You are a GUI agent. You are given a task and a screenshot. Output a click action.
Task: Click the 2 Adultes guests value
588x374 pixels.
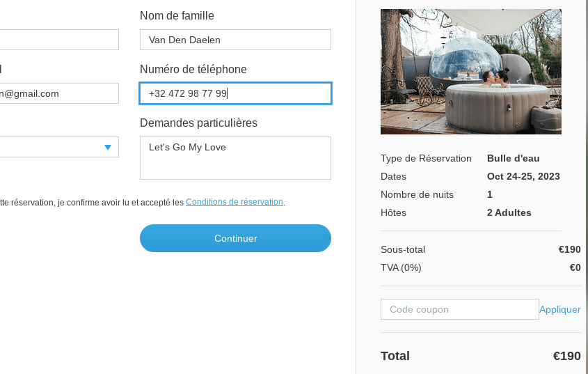coord(509,212)
